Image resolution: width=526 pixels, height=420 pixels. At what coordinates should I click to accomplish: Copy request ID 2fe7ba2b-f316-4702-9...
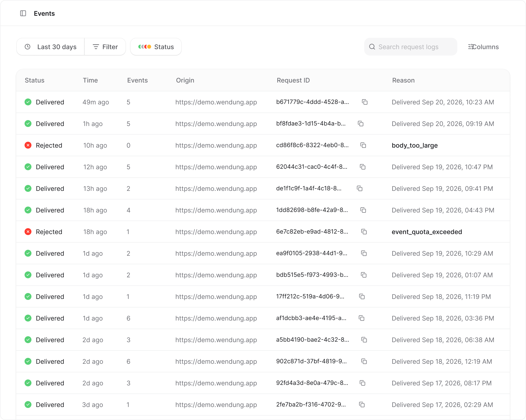[362, 405]
